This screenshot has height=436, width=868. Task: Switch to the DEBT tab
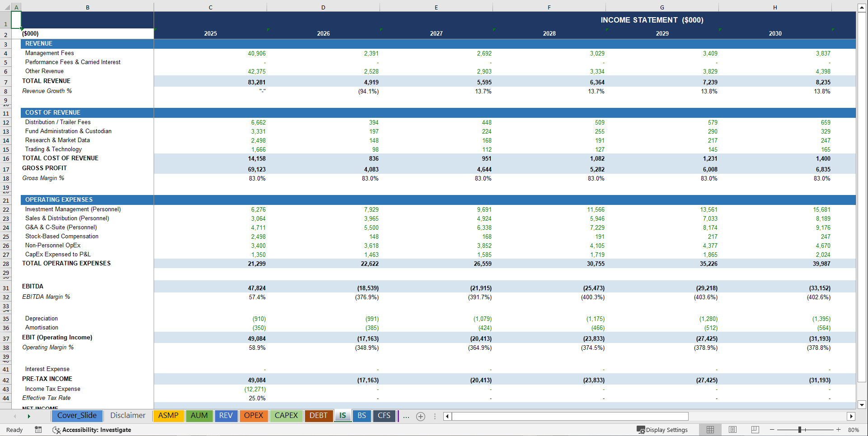click(x=319, y=416)
